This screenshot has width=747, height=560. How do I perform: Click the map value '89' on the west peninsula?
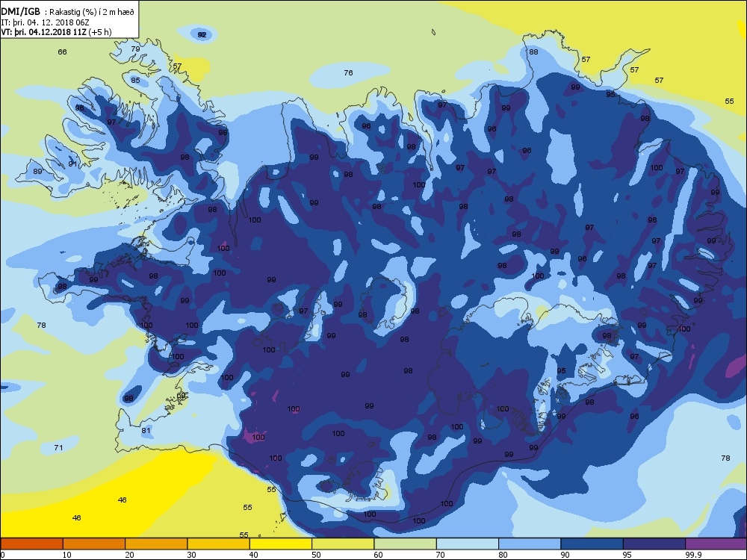point(37,172)
